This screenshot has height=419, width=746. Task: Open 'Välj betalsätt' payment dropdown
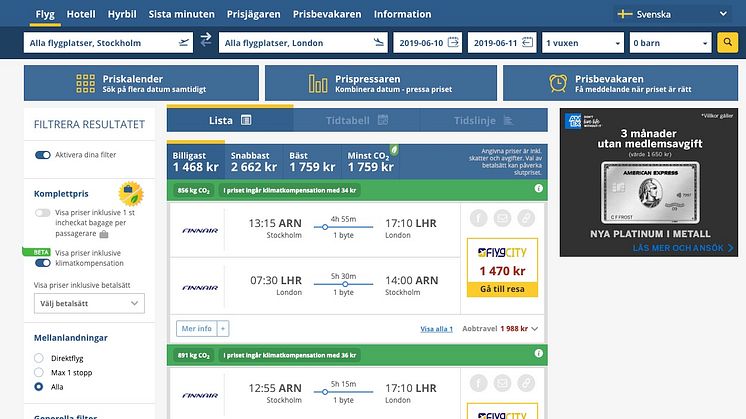point(89,304)
